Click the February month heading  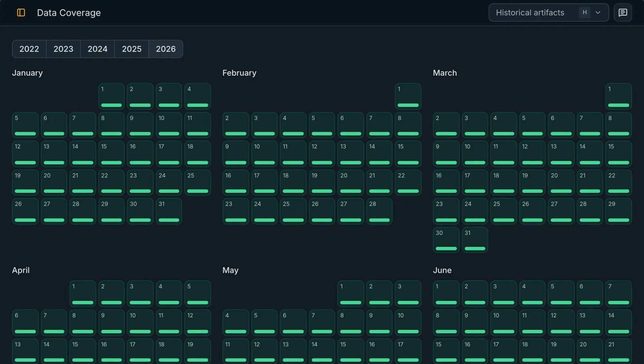pos(240,73)
